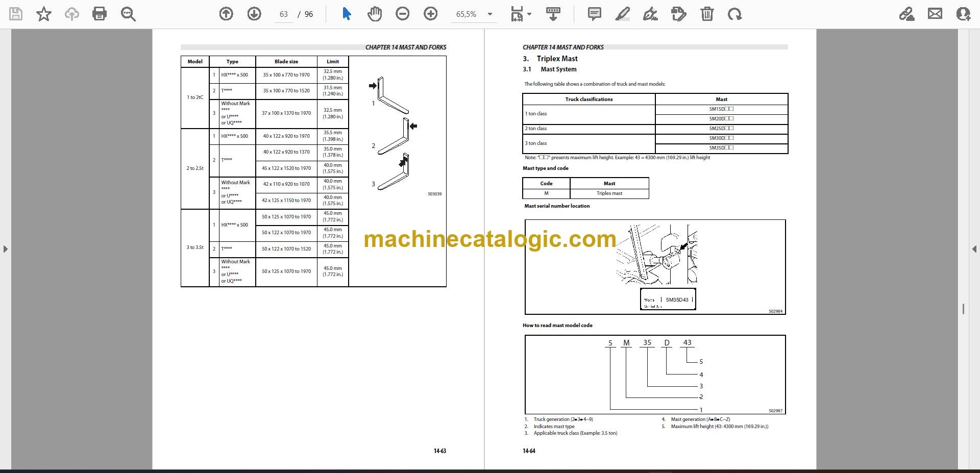Go to next page arrow
980x473 pixels.
(254, 14)
